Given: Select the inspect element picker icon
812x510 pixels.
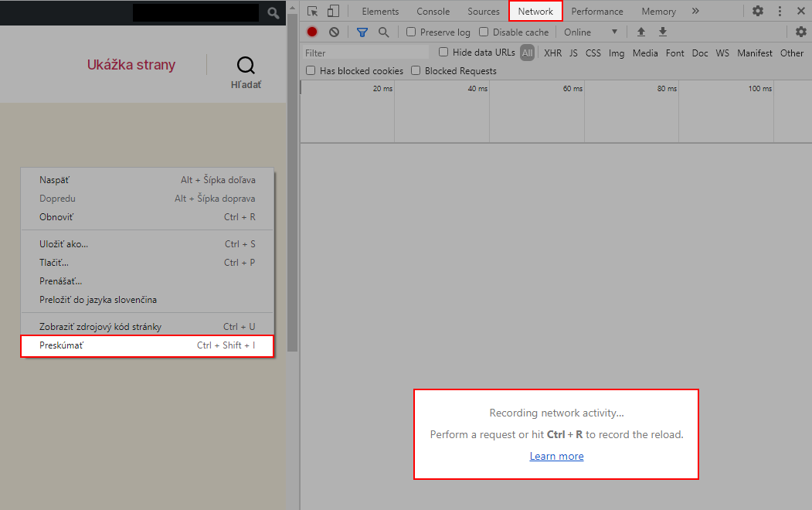Looking at the screenshot, I should [312, 11].
